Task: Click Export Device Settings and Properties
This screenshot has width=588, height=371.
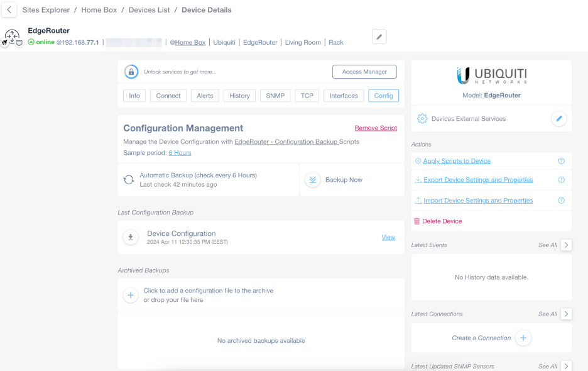Action: click(478, 180)
